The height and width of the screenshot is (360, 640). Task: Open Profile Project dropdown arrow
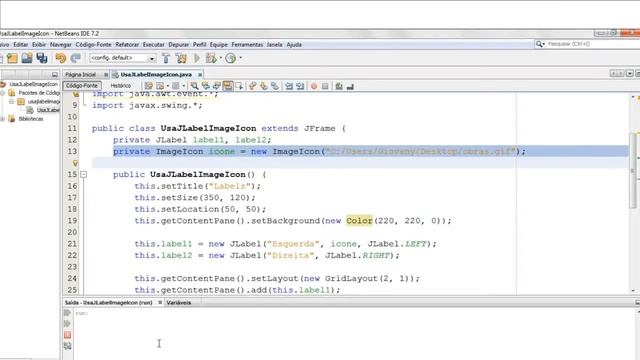coord(240,58)
